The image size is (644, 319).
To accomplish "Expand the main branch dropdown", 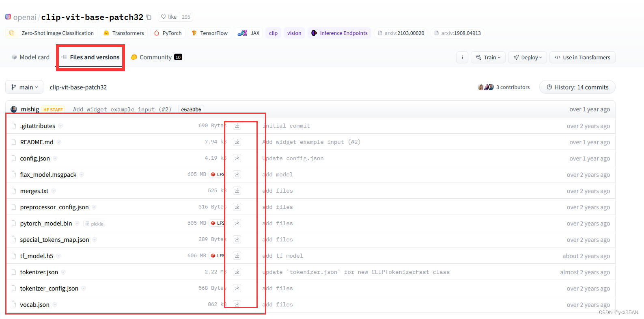I will (24, 87).
